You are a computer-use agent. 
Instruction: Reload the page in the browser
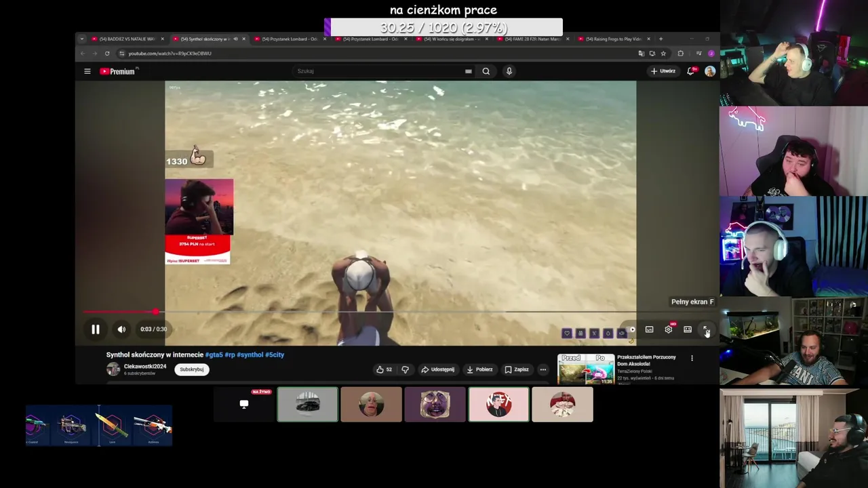point(107,54)
